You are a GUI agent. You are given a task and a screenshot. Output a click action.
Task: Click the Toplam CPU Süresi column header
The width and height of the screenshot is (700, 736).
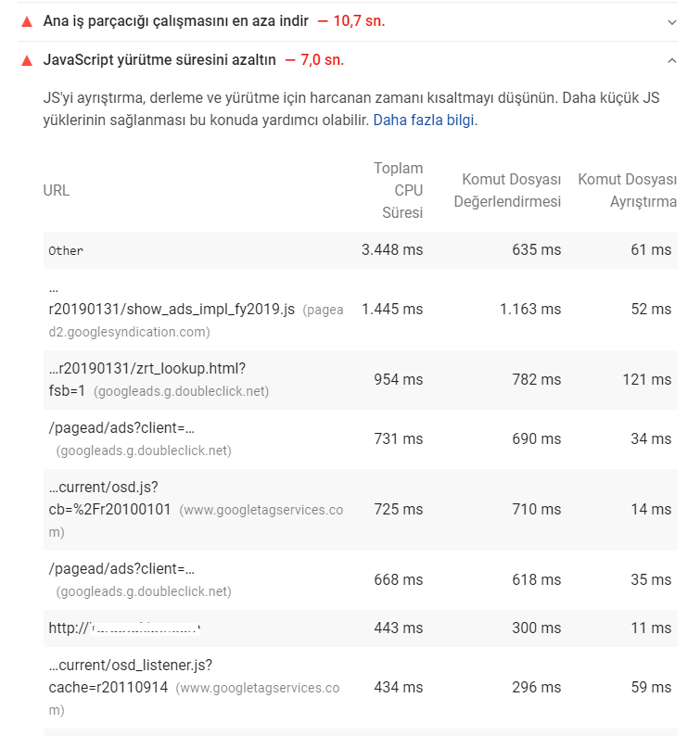click(x=398, y=191)
